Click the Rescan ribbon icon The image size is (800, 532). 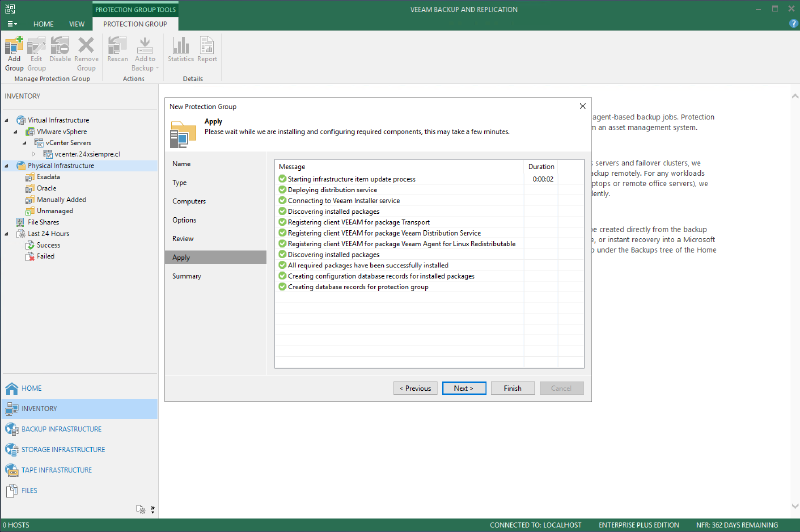click(x=117, y=49)
